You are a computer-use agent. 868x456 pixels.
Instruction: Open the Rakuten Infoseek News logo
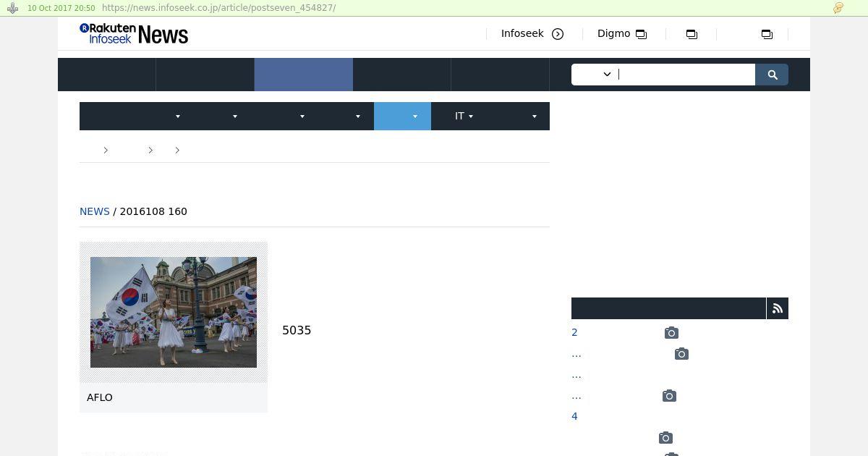(x=134, y=33)
